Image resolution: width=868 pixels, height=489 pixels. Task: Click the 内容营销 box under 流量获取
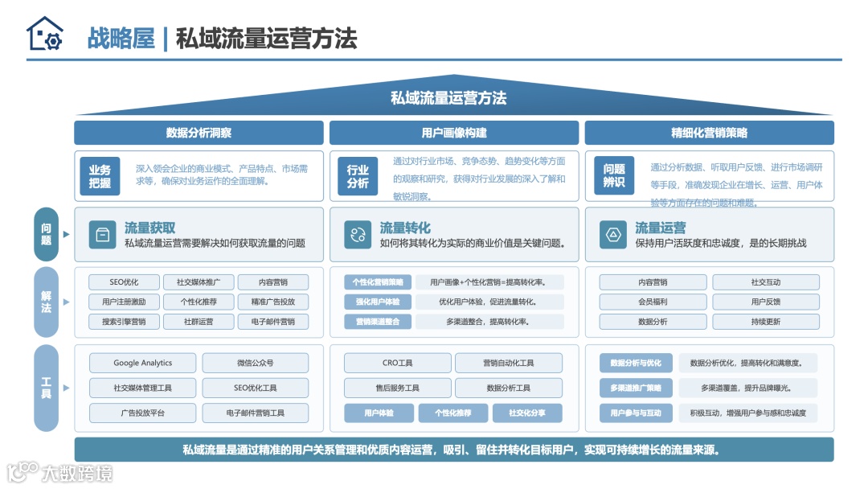pyautogui.click(x=273, y=282)
